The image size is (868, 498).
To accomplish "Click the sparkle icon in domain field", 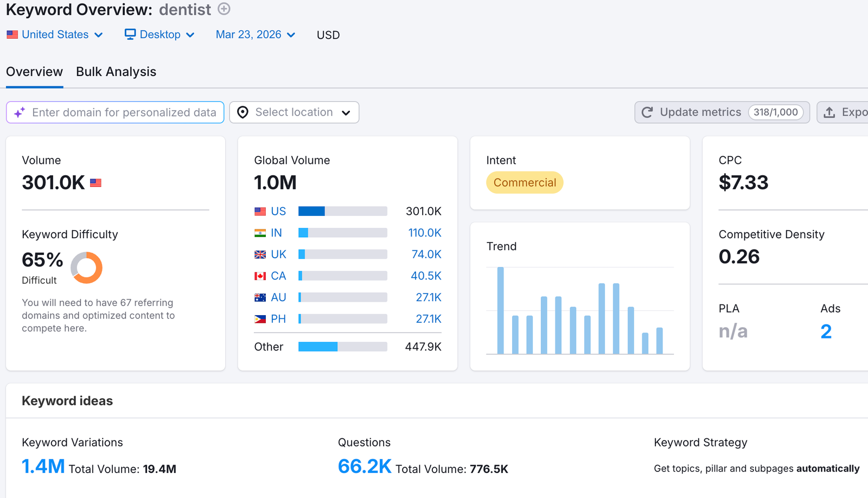I will point(20,112).
